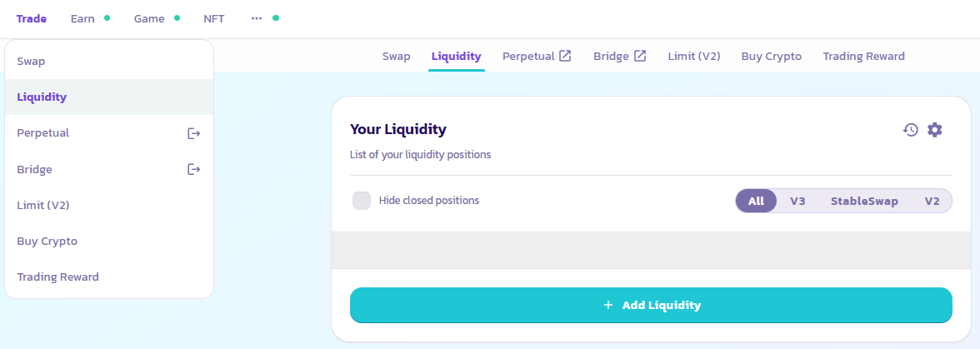Filter positions by V3
Screen dimensions: 980x349
(797, 201)
